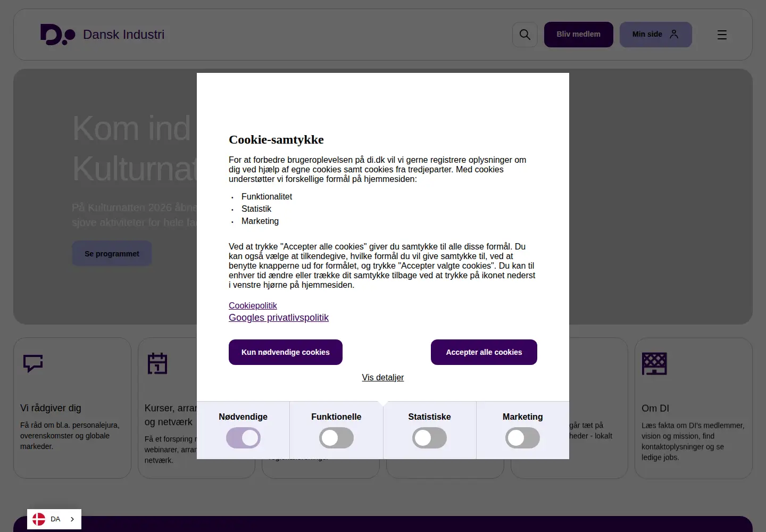Click the speech bubble advice icon

(x=33, y=363)
